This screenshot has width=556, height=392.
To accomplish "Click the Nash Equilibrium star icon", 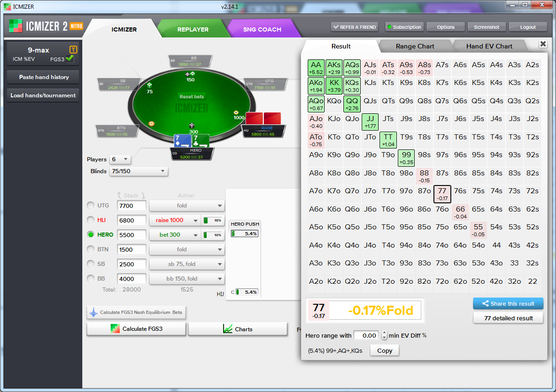I will click(x=93, y=313).
